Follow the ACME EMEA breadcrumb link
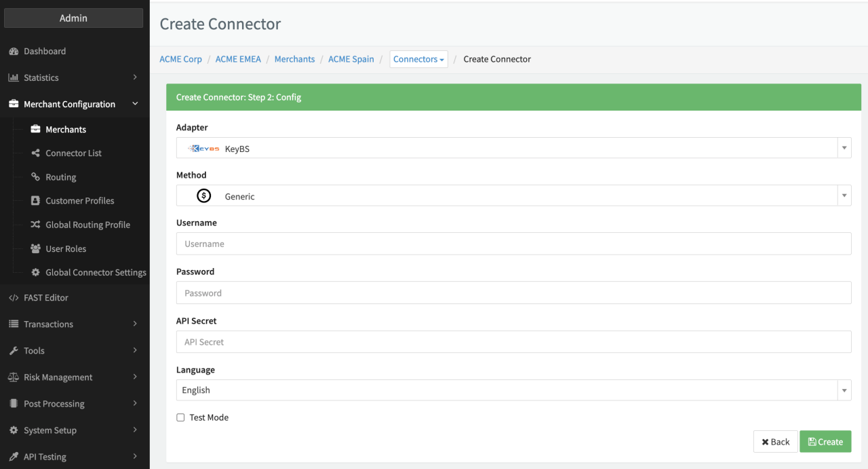 [x=238, y=60]
